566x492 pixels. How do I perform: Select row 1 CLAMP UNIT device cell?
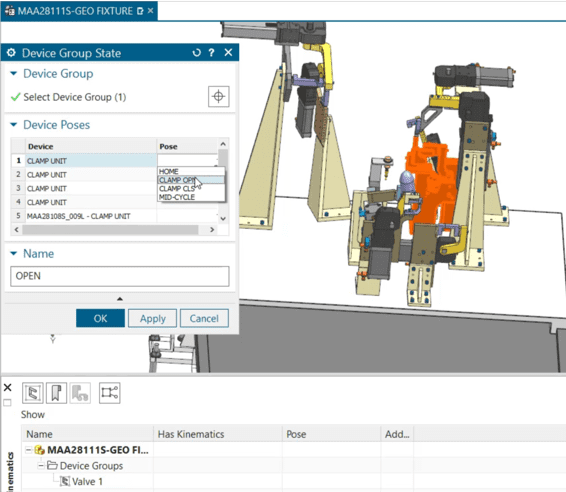click(x=91, y=161)
